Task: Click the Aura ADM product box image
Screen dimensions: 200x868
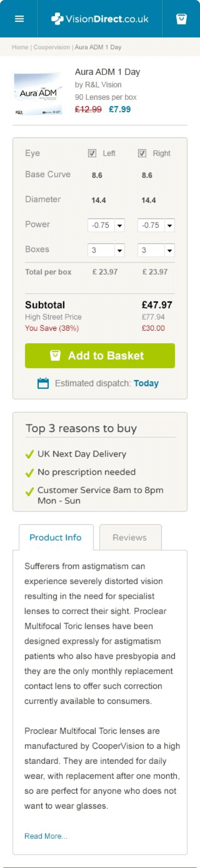Action: tap(38, 94)
